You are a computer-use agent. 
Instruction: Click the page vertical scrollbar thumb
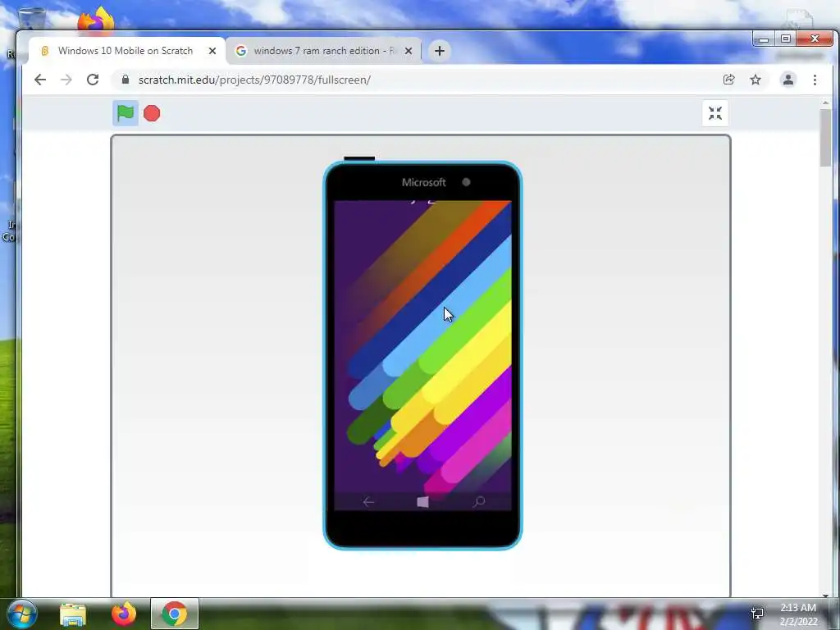825,138
